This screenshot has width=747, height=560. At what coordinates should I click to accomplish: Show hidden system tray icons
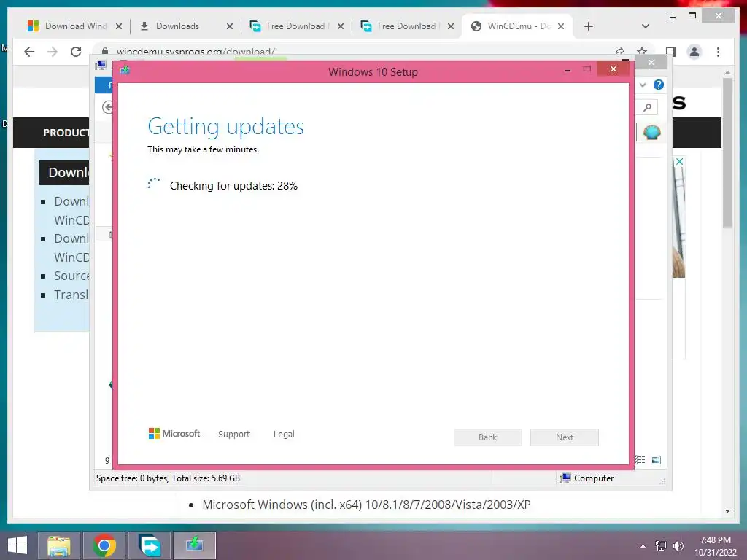click(x=643, y=546)
